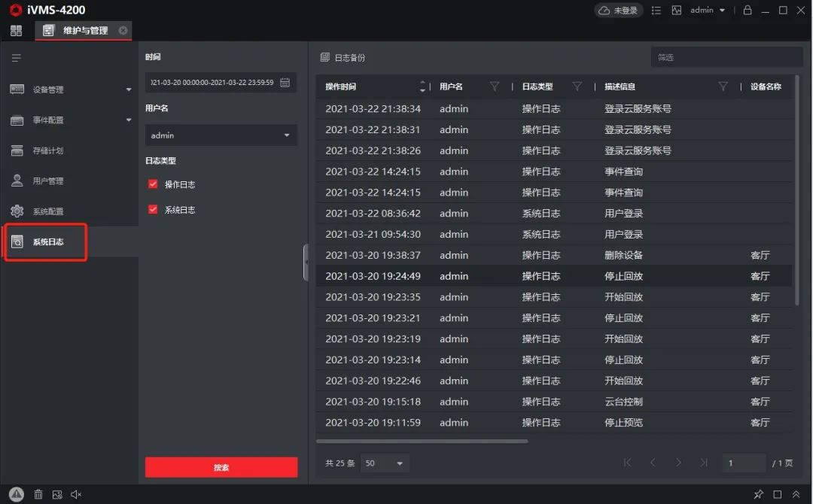Image resolution: width=813 pixels, height=504 pixels.
Task: Mute sound using the speaker icon
Action: point(76,494)
